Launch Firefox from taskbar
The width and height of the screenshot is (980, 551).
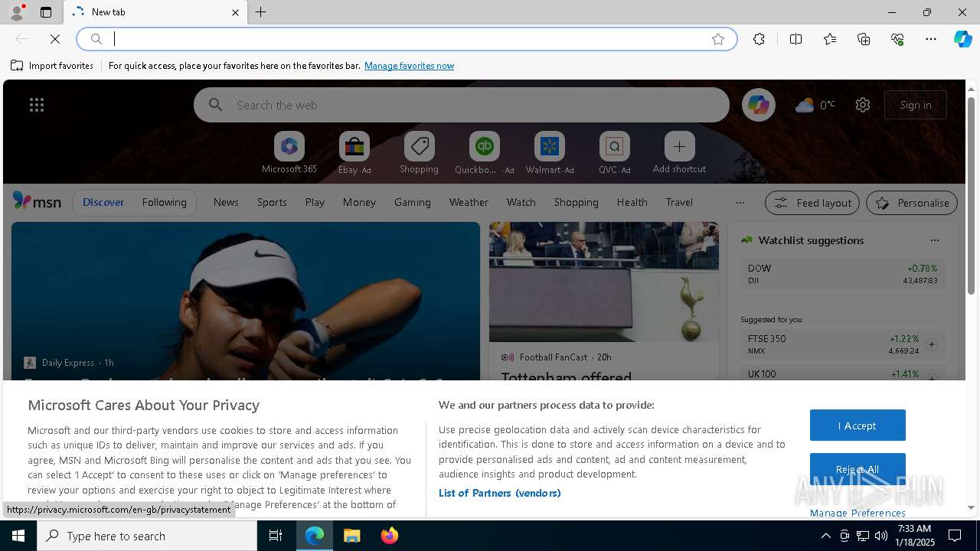[x=389, y=536]
